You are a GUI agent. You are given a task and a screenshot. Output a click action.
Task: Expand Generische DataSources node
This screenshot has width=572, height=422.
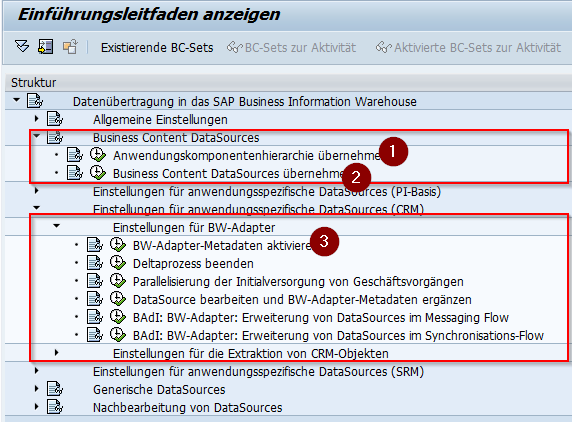[36, 388]
